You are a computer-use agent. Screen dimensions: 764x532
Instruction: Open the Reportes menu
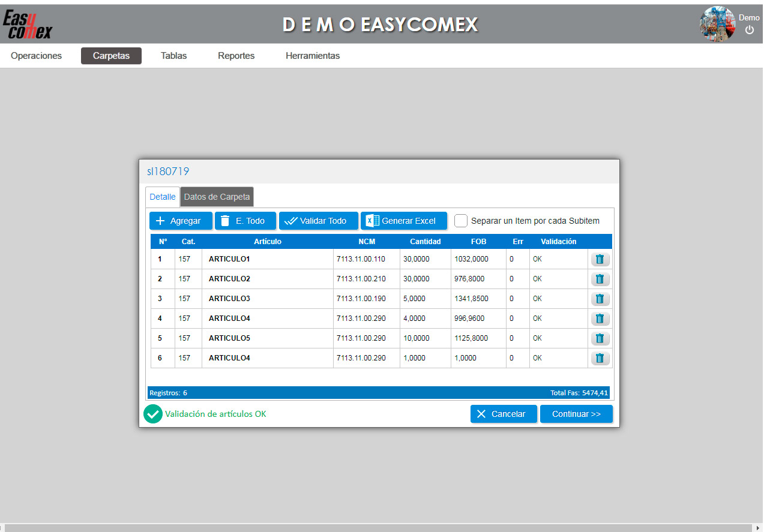point(236,56)
